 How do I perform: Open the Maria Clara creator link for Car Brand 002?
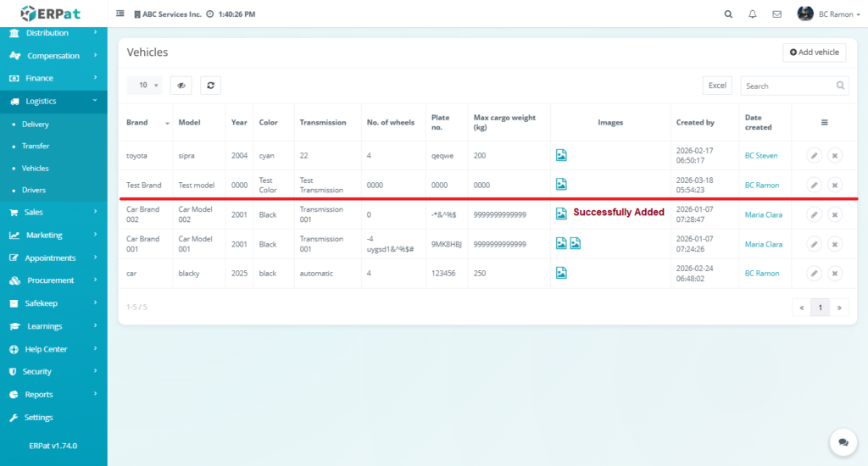click(x=765, y=214)
